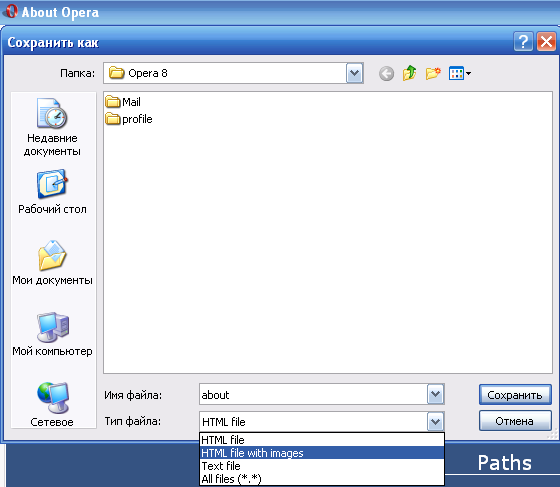Image resolution: width=560 pixels, height=487 pixels.
Task: Open Сетевое окружение location
Action: click(x=52, y=404)
